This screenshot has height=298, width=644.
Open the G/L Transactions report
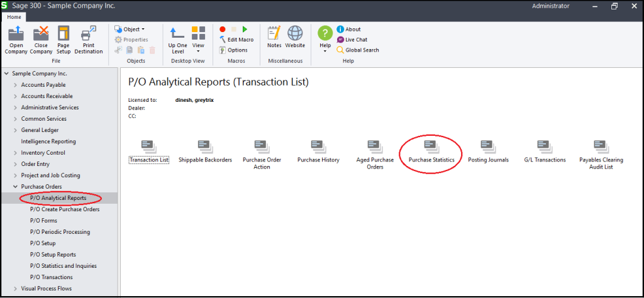pyautogui.click(x=545, y=152)
